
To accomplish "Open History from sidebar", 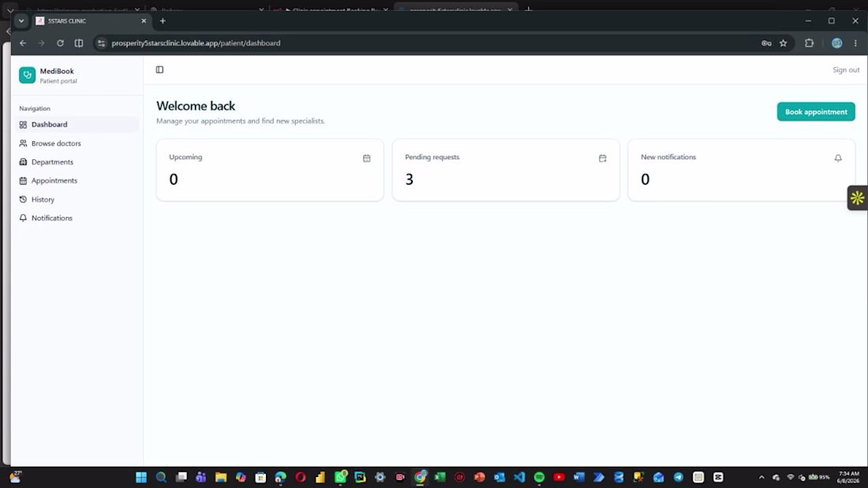I will click(77, 199).
